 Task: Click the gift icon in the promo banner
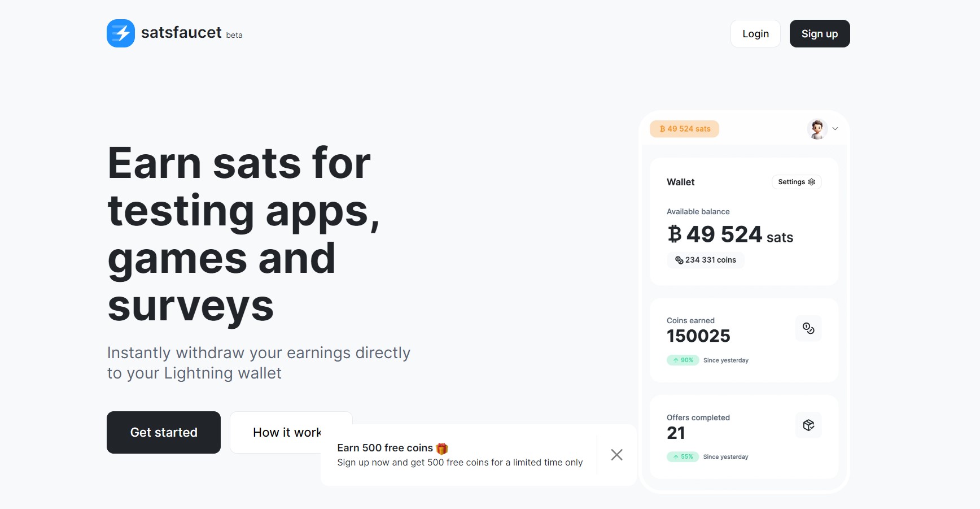(x=442, y=449)
